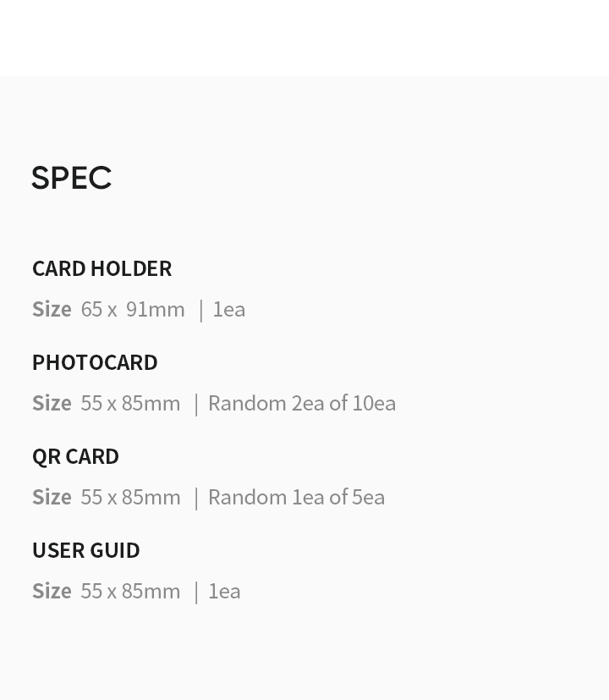Click the SPEC heading
The image size is (609, 700).
pyautogui.click(x=71, y=178)
